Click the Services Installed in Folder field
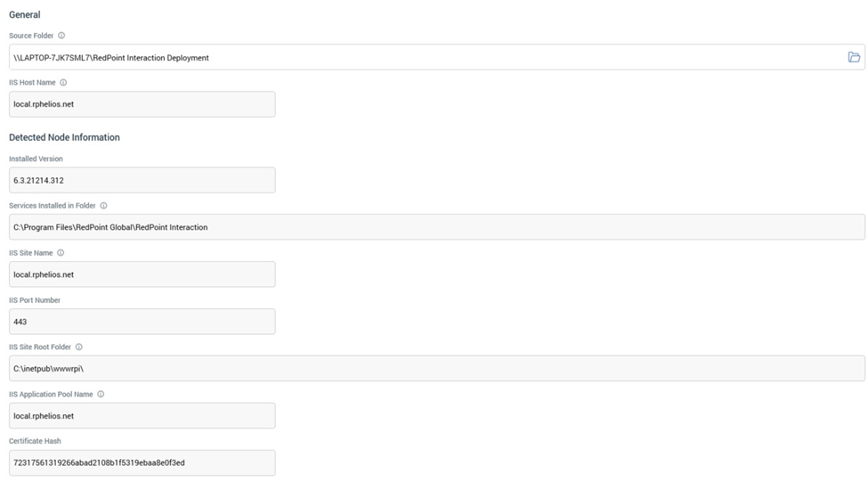 pyautogui.click(x=436, y=227)
